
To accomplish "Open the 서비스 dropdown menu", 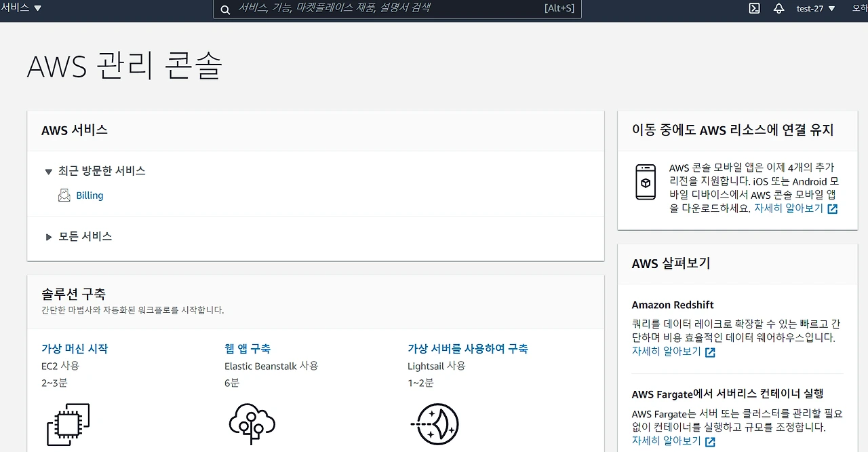I will tap(21, 8).
